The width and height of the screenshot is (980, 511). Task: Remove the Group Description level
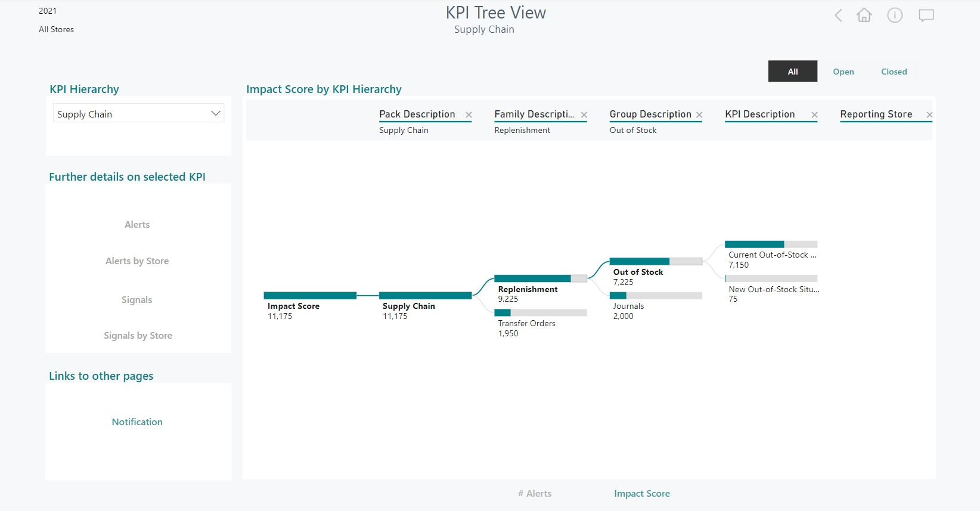[x=699, y=115]
